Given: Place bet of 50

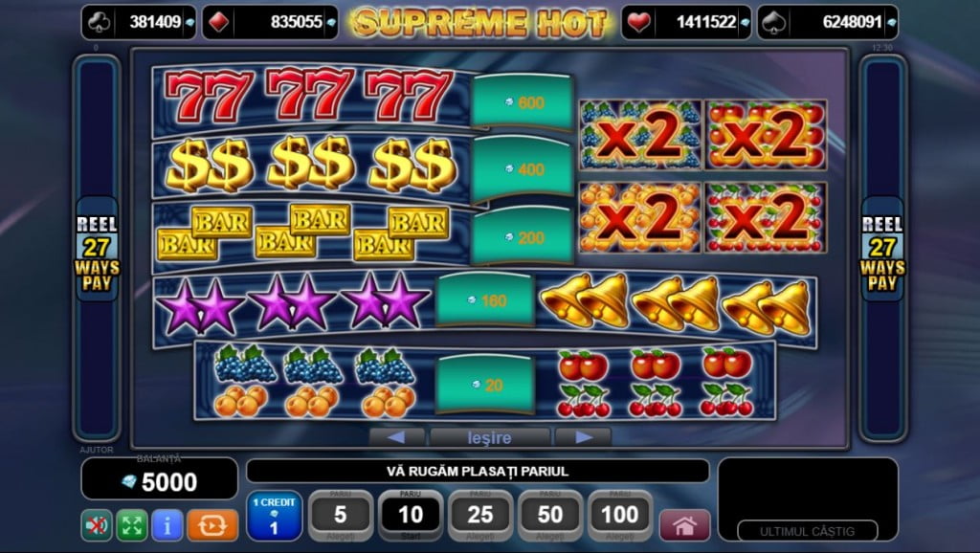Looking at the screenshot, I should coord(550,516).
